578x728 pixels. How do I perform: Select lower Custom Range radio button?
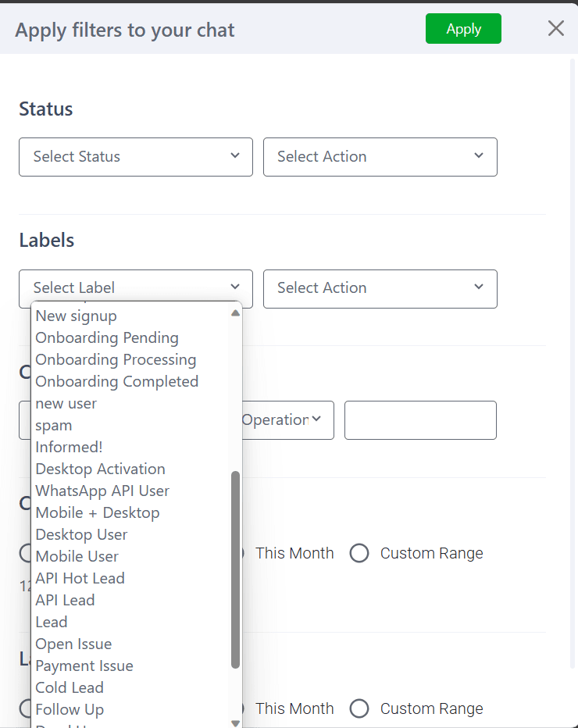pos(359,709)
